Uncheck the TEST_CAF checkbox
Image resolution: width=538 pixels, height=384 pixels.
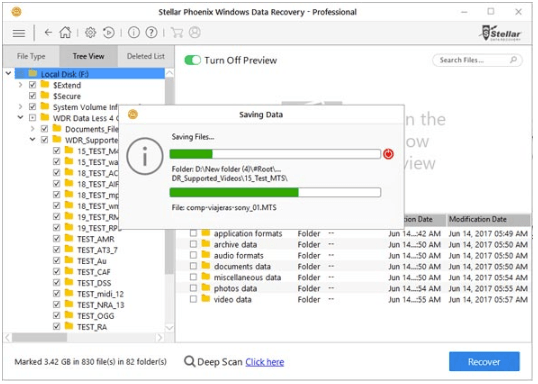click(x=57, y=271)
